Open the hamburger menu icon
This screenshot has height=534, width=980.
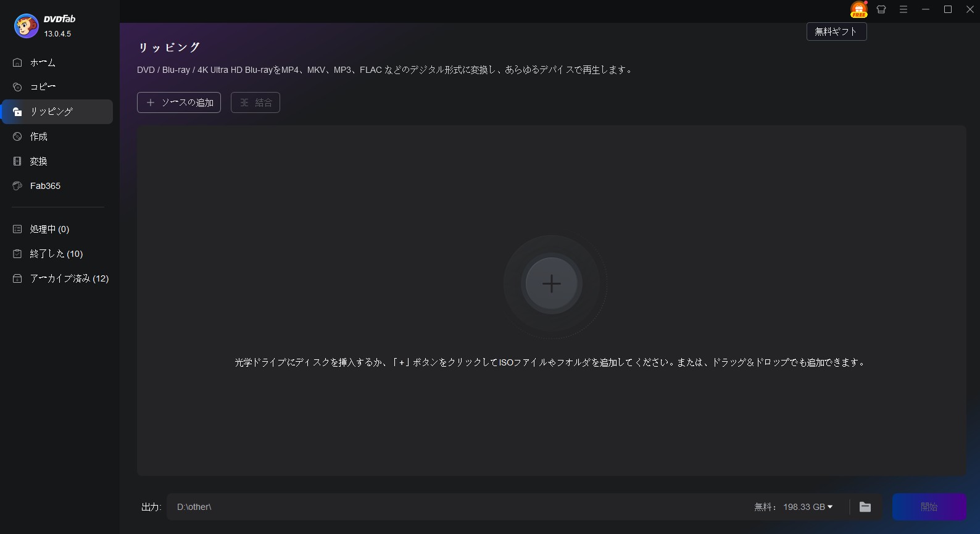tap(903, 9)
